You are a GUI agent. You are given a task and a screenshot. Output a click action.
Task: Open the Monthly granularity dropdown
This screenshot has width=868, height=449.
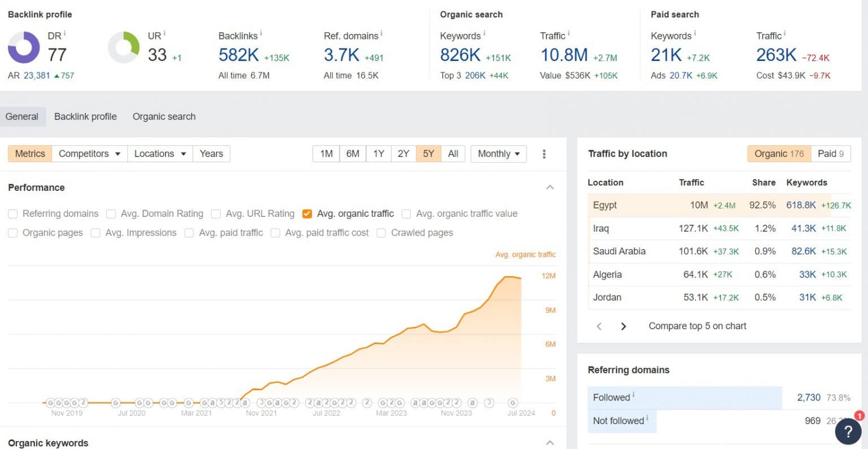498,154
